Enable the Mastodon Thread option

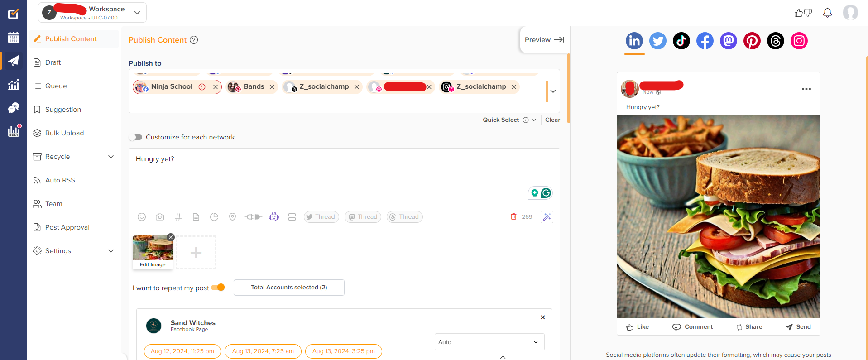[363, 217]
